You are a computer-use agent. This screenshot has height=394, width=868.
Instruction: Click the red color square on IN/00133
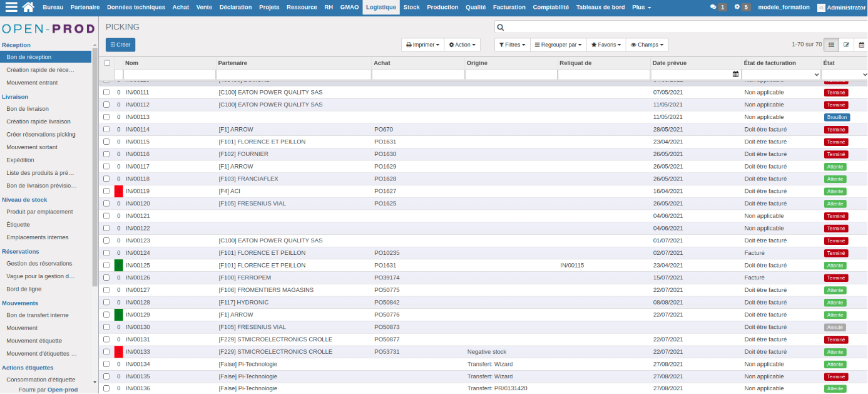tap(118, 352)
